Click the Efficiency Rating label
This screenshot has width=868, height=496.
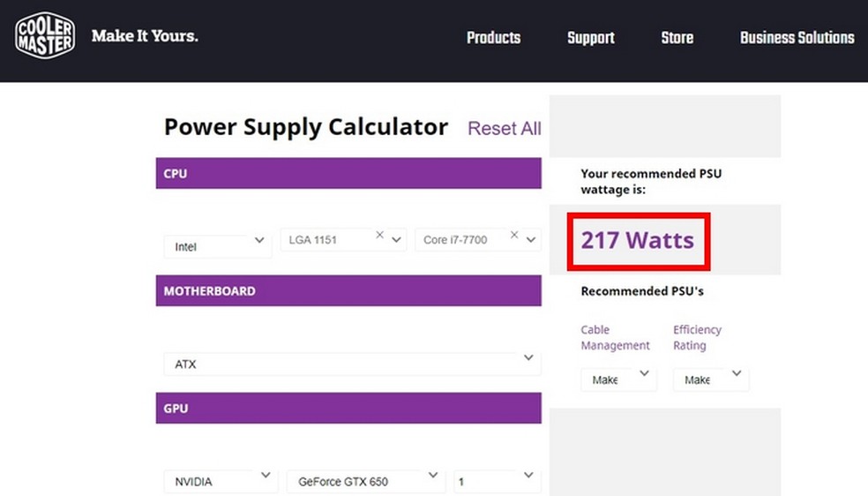click(x=697, y=337)
